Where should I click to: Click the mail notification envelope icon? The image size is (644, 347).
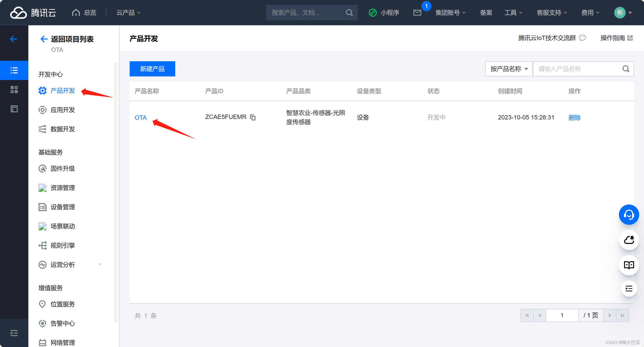tap(417, 13)
